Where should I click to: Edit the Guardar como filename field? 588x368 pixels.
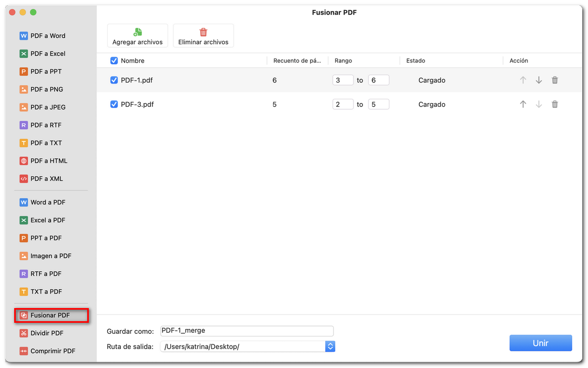246,331
